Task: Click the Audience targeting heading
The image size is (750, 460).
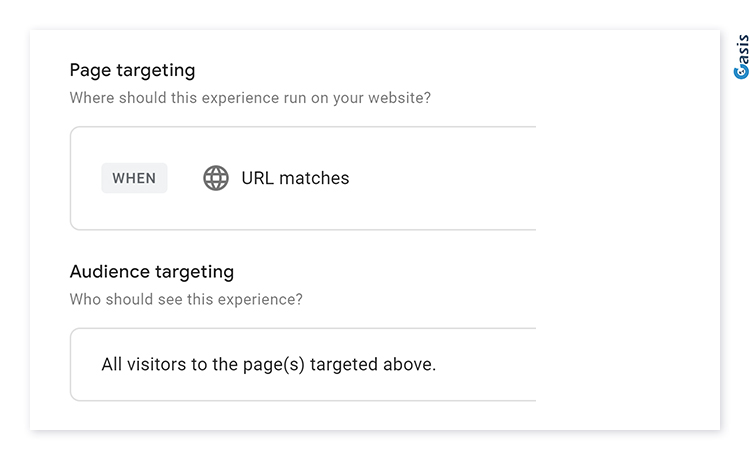Action: point(152,272)
